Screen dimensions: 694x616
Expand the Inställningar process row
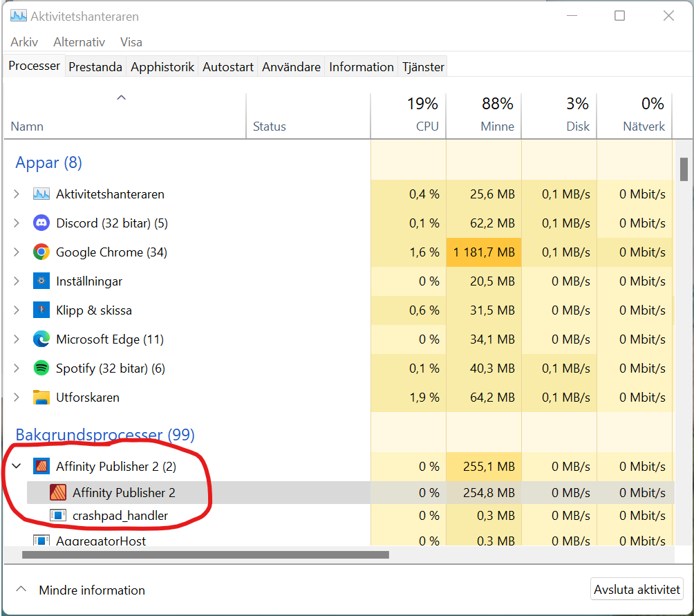17,281
